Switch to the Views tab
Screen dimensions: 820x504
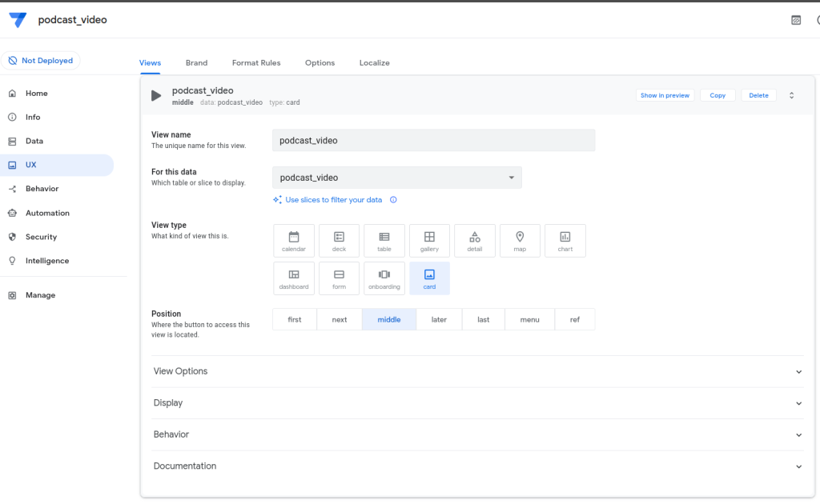tap(150, 62)
